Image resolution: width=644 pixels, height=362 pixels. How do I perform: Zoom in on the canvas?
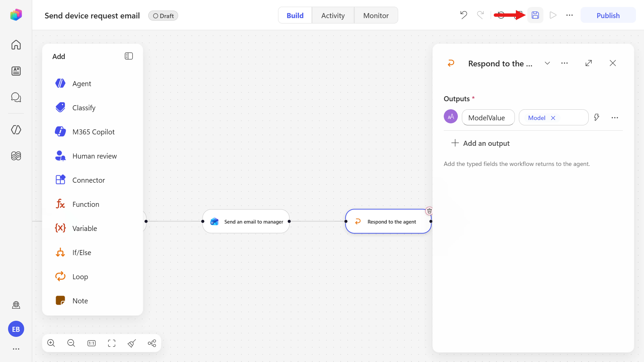[51, 343]
